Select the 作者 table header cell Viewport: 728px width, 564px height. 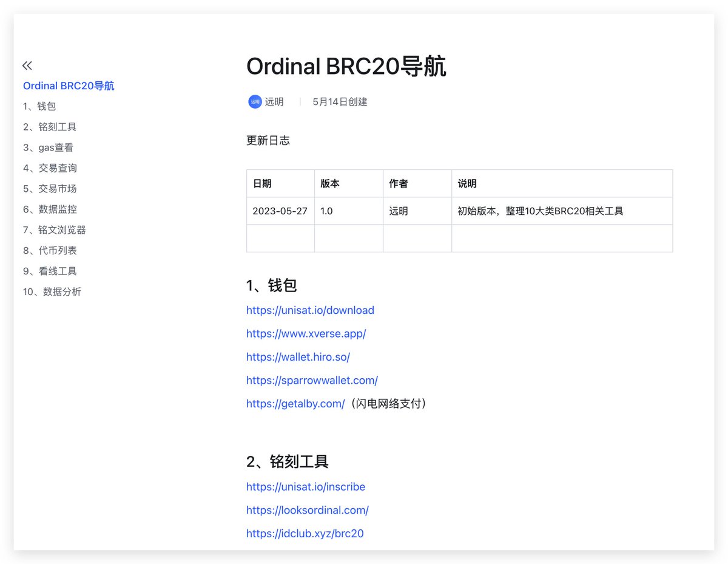417,183
